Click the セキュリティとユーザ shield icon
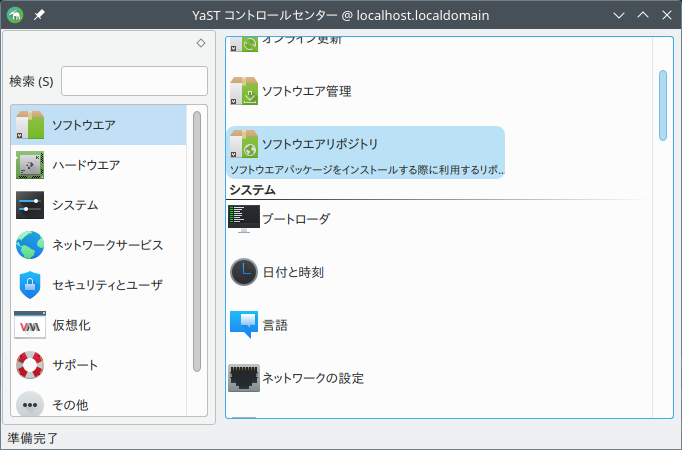 coord(30,285)
